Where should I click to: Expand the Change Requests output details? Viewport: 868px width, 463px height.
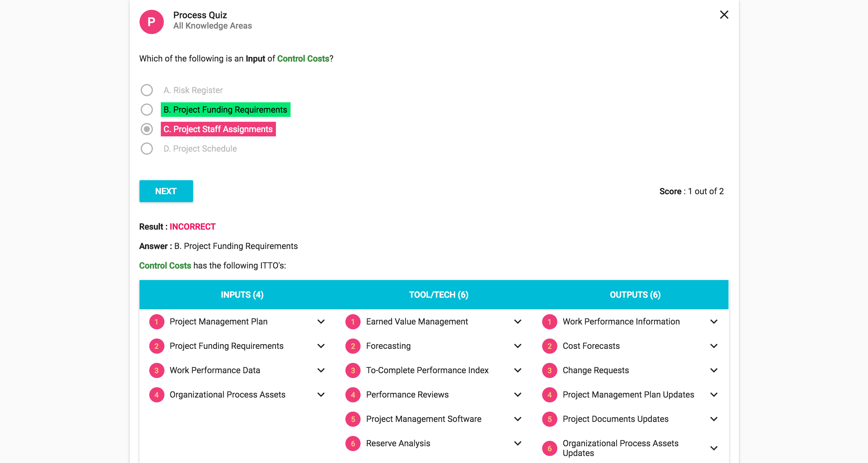coord(714,370)
